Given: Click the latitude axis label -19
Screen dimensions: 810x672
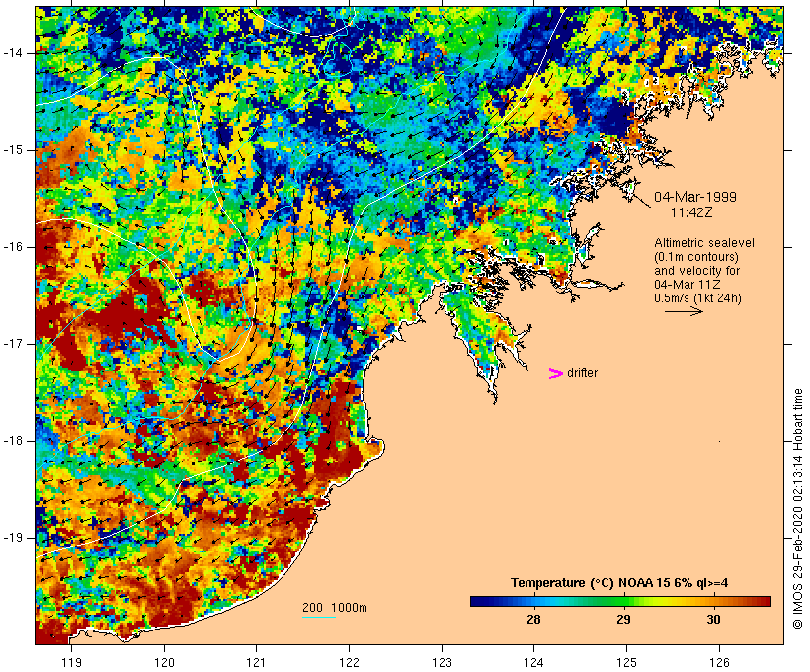Looking at the screenshot, I should (13, 538).
